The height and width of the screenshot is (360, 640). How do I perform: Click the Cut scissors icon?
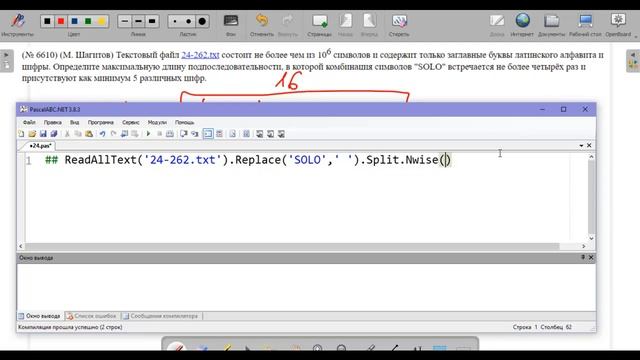pyautogui.click(x=67, y=134)
